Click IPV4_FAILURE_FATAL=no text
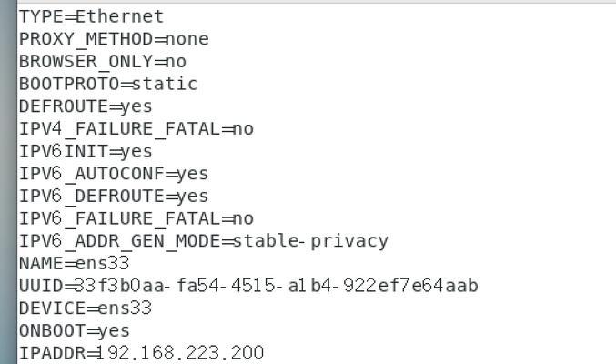This screenshot has height=364, width=616. (x=136, y=129)
